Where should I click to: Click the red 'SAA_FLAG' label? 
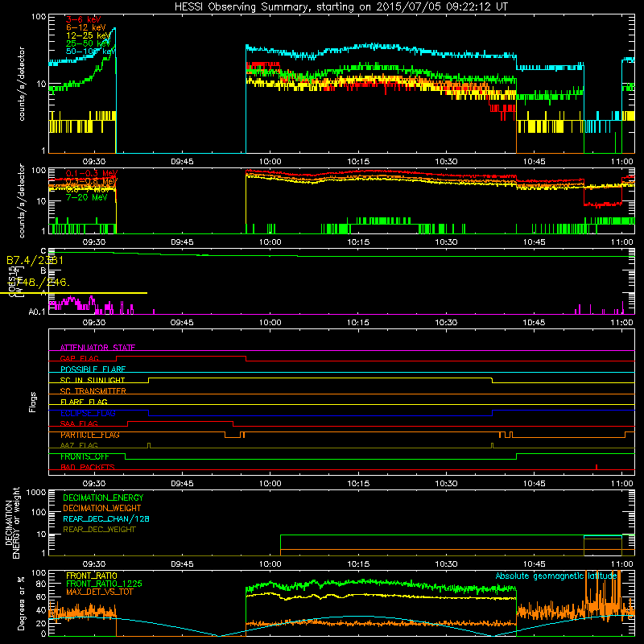coord(79,423)
